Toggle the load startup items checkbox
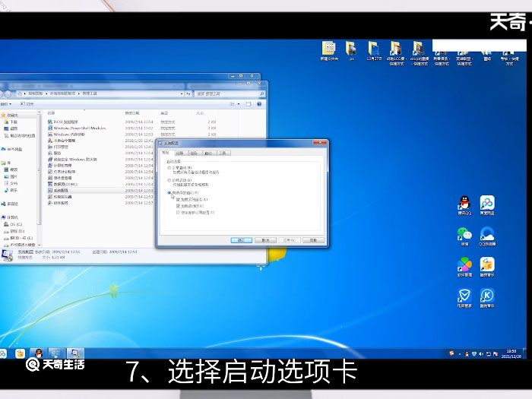The width and height of the screenshot is (532, 399). 178,206
